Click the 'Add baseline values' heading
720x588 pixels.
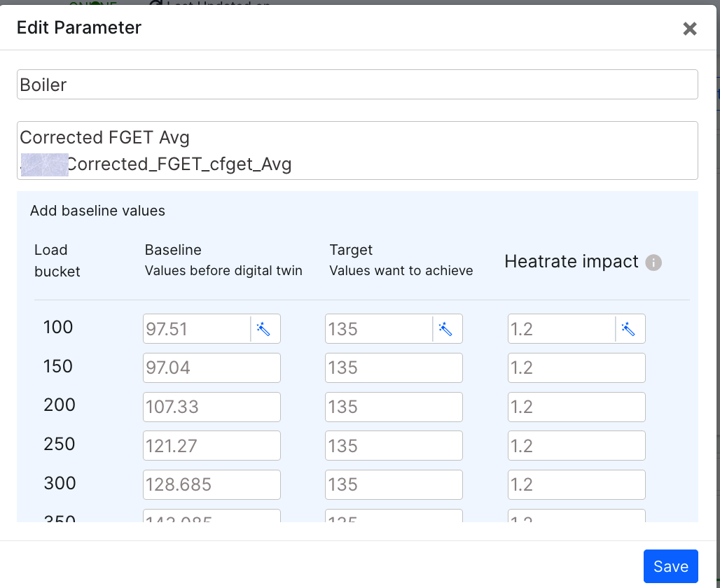coord(97,211)
